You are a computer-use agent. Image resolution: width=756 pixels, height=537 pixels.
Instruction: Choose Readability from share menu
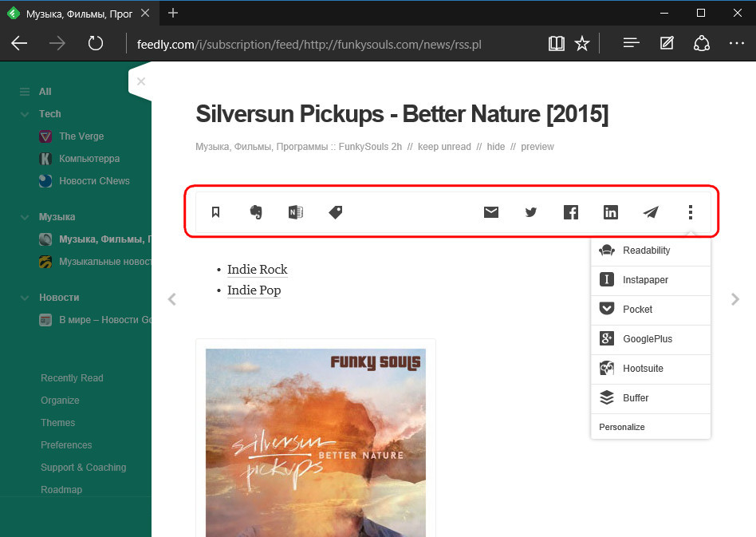pyautogui.click(x=651, y=251)
